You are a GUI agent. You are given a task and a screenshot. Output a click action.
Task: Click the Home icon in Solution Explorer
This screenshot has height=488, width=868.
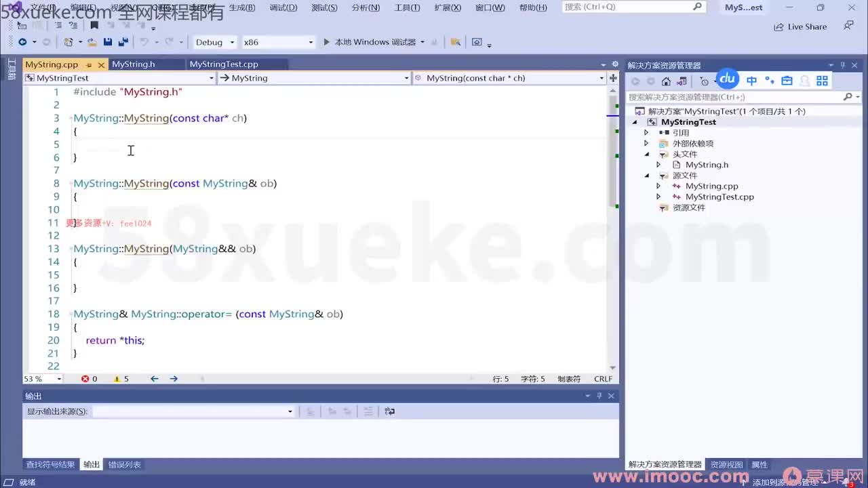[666, 81]
